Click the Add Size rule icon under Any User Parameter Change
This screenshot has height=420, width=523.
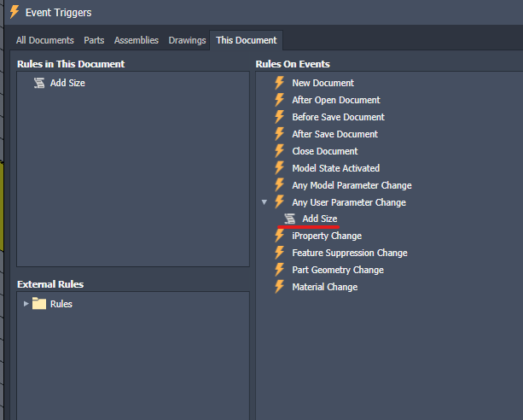[291, 219]
